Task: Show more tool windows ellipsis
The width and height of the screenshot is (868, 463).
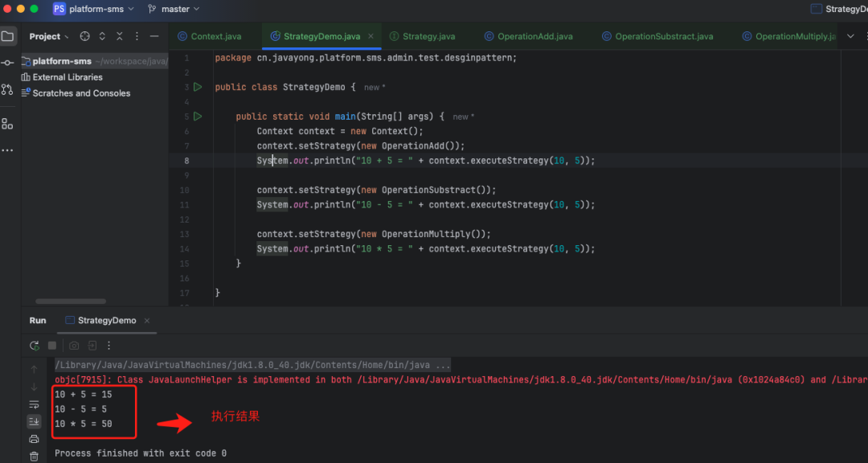Action: click(7, 150)
